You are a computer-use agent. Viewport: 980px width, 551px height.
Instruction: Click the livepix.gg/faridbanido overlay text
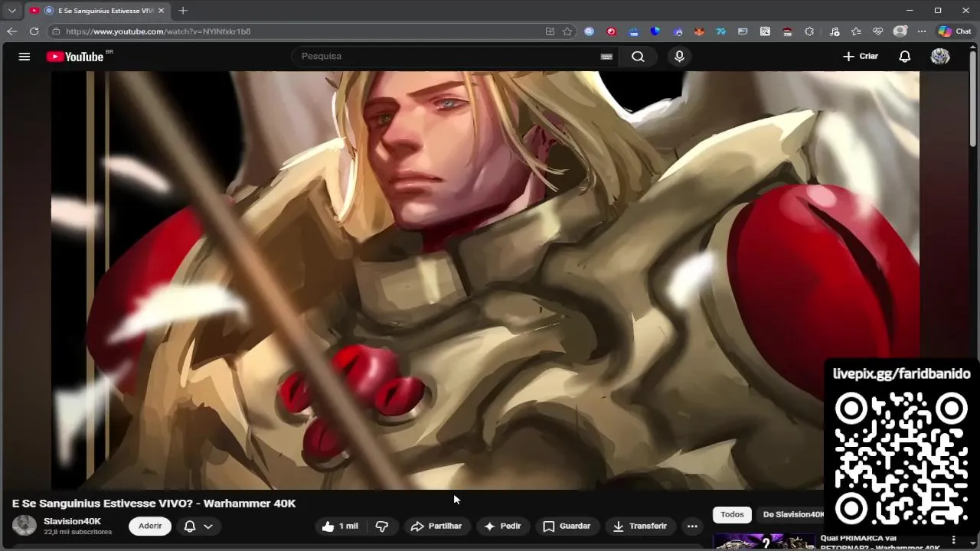[901, 373]
